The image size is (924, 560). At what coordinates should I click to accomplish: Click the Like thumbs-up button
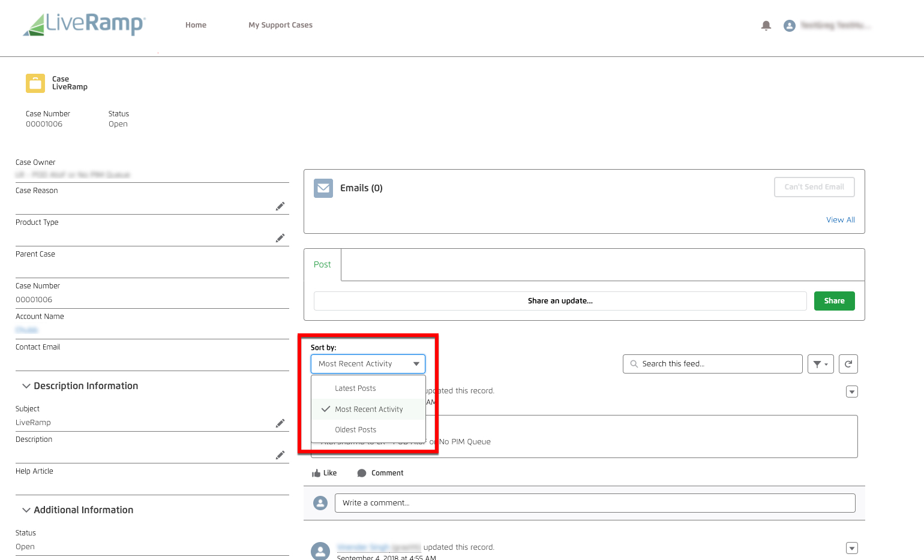325,473
